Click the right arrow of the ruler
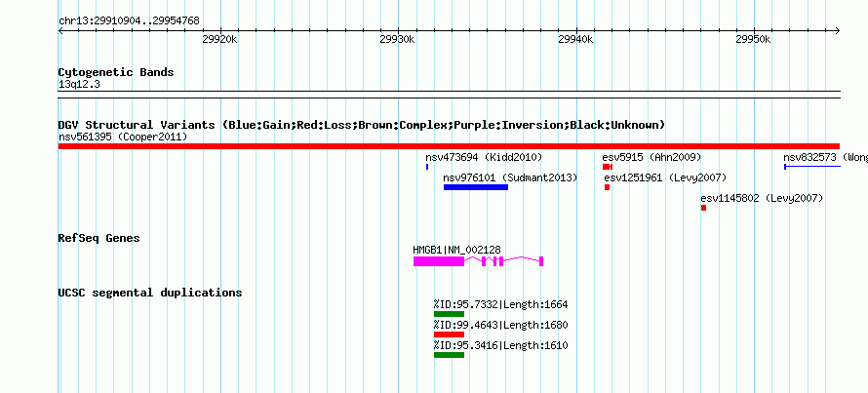868x393 pixels. click(x=838, y=30)
